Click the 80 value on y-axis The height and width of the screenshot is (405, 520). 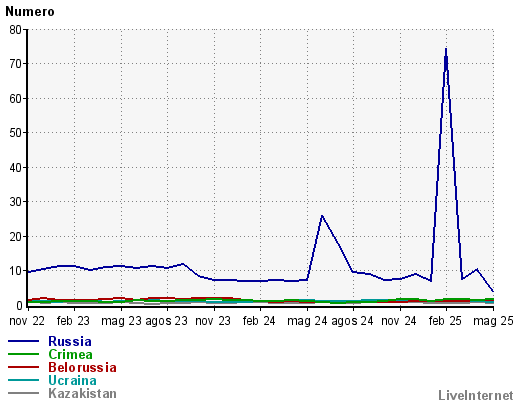(15, 30)
